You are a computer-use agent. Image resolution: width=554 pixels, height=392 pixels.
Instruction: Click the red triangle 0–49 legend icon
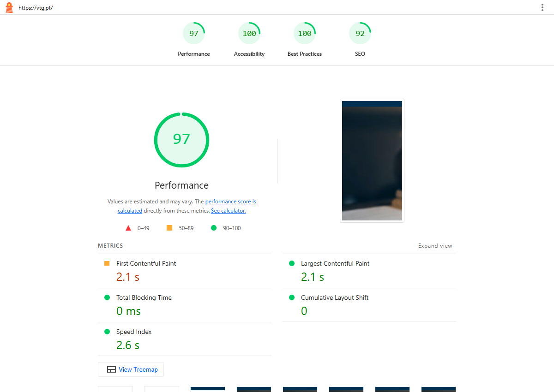coord(128,228)
